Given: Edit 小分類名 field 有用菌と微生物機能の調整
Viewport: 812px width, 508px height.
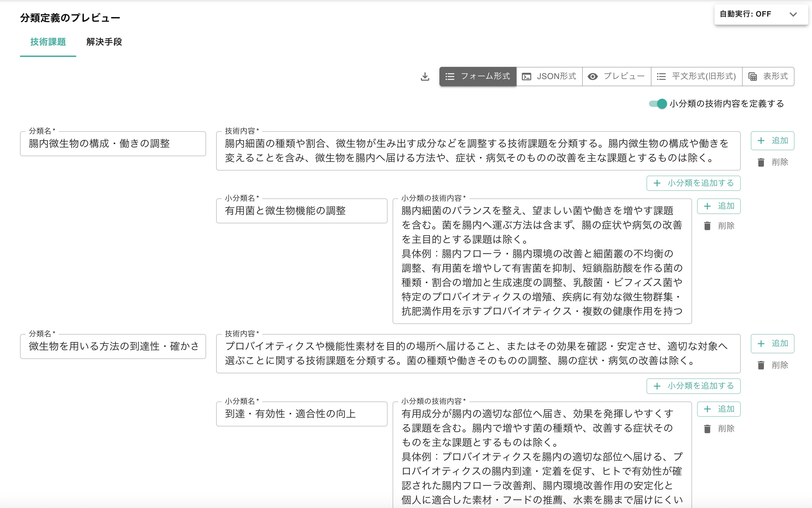Looking at the screenshot, I should 302,211.
